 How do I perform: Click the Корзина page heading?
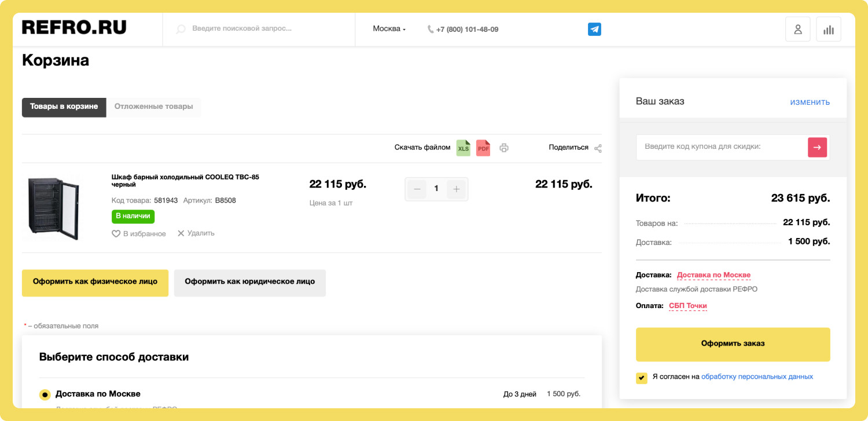click(56, 60)
